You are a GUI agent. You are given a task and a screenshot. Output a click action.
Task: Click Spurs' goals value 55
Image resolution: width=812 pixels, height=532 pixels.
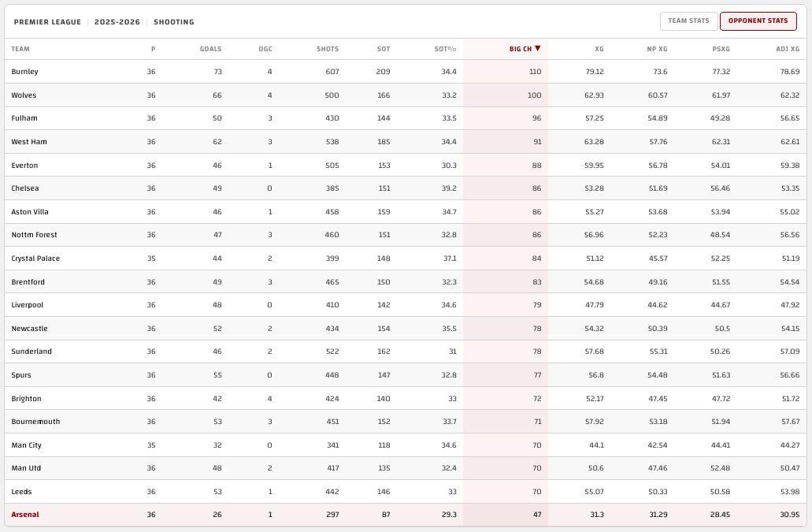coord(217,375)
